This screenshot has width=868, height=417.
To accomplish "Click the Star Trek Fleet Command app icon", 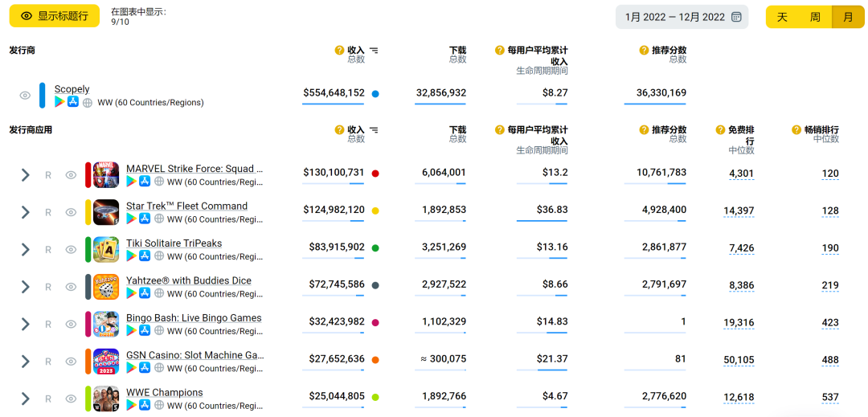I will (106, 212).
